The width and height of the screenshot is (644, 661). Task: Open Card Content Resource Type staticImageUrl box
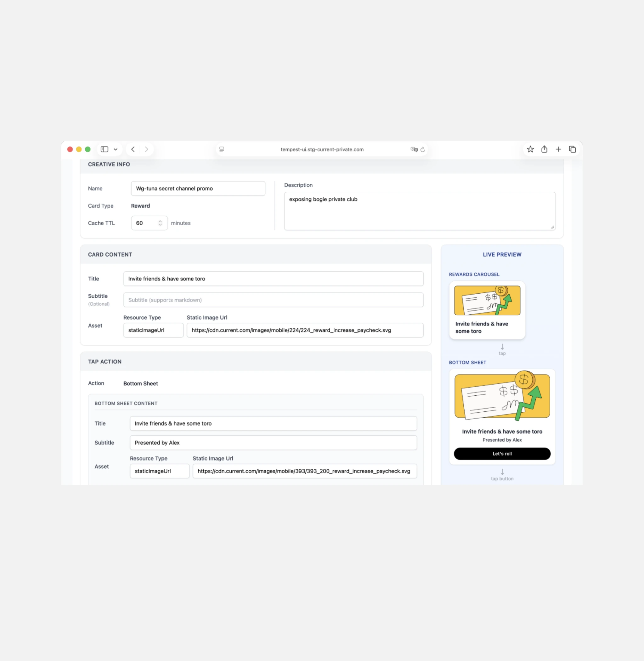click(x=154, y=330)
